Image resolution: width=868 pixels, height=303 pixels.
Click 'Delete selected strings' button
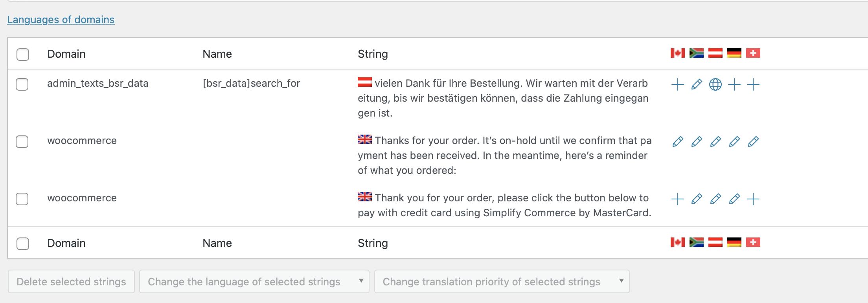pos(71,281)
